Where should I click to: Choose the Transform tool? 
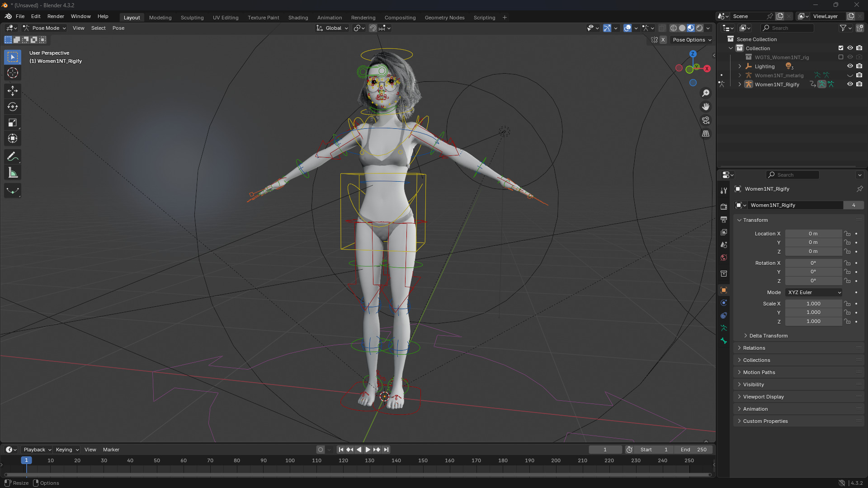click(x=13, y=138)
